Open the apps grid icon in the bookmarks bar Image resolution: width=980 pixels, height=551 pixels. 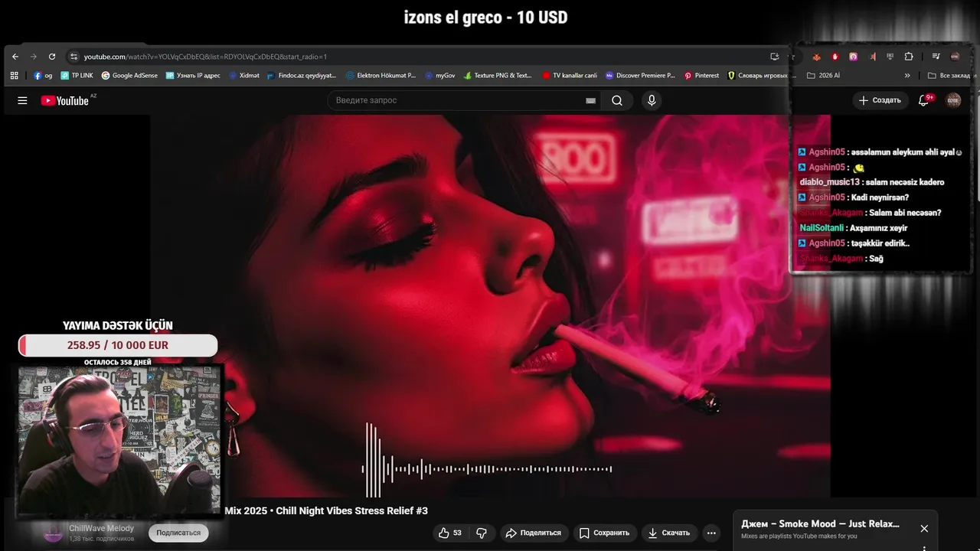point(15,76)
